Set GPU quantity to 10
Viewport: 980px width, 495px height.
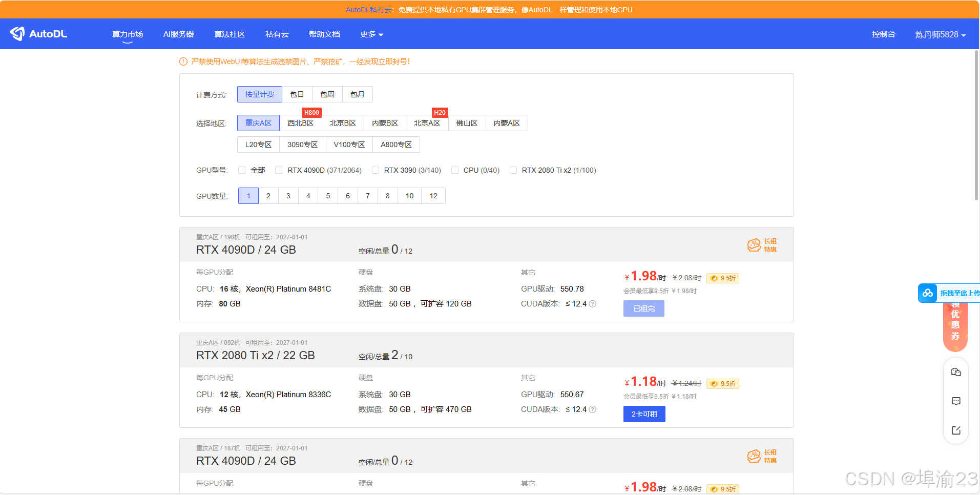click(410, 196)
